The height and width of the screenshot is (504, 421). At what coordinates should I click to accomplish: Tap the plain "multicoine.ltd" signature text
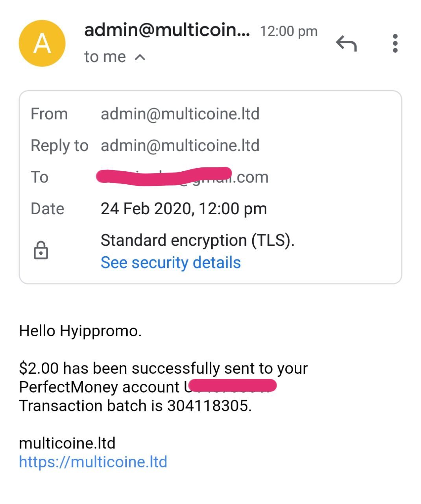(67, 443)
